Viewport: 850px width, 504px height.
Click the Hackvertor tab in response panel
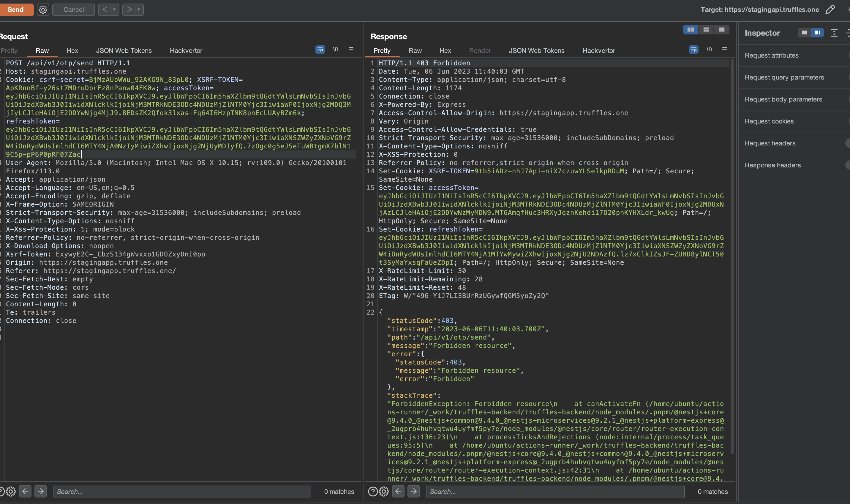click(x=598, y=50)
